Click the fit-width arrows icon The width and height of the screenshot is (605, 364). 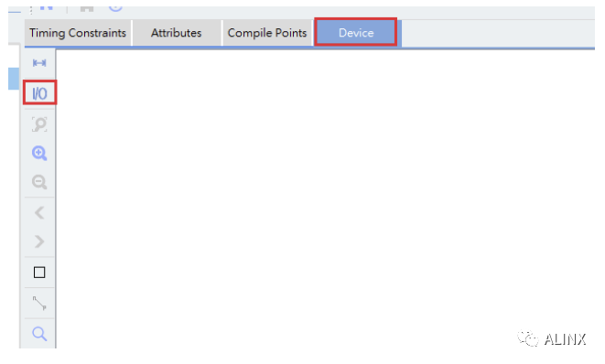tap(39, 63)
